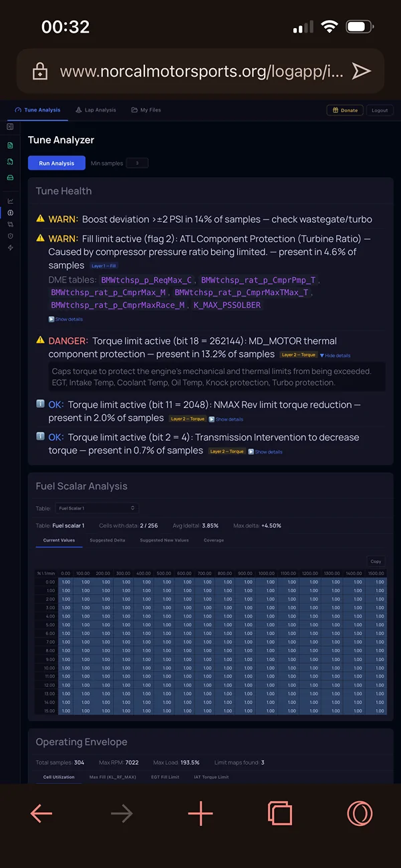Click the Run Analysis button
This screenshot has height=868, width=401.
tap(57, 163)
